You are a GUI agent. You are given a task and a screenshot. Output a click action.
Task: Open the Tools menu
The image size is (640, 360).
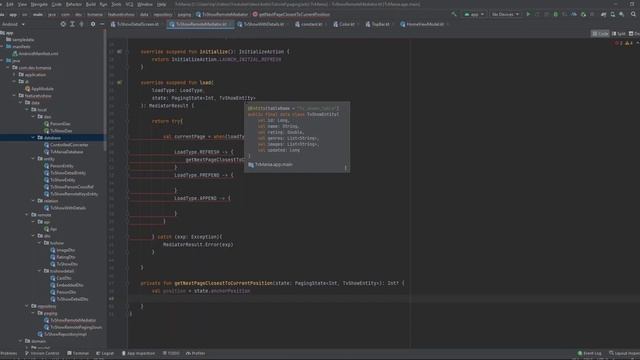pos(116,4)
